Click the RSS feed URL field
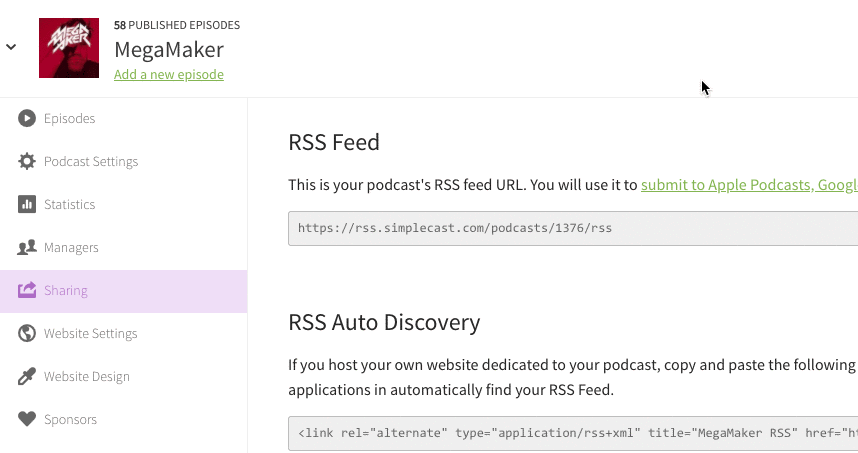This screenshot has width=858, height=453. [572, 228]
